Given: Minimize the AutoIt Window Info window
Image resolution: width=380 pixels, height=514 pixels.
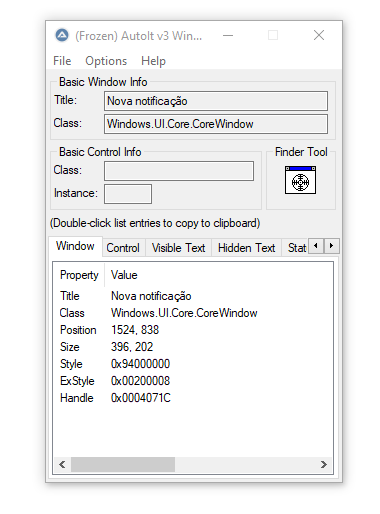Looking at the screenshot, I should point(228,35).
